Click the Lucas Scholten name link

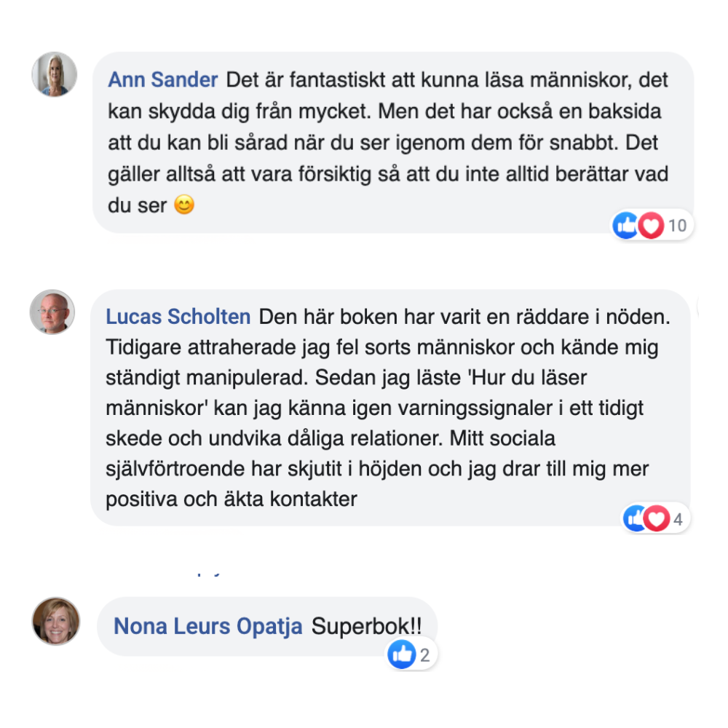click(178, 317)
